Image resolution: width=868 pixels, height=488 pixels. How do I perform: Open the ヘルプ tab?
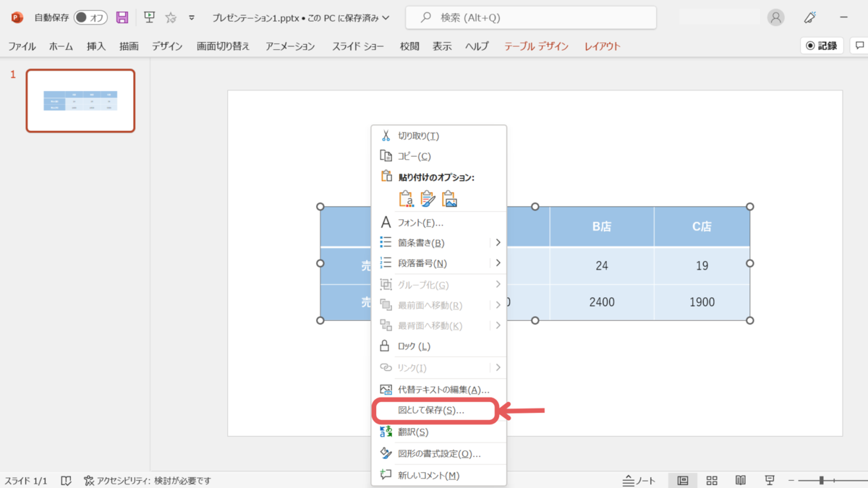pos(477,46)
